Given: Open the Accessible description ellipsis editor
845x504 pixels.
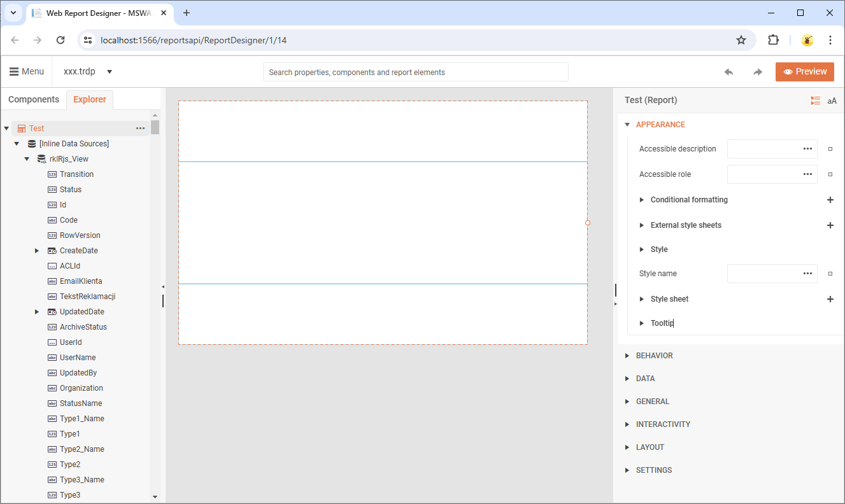Looking at the screenshot, I should point(807,148).
